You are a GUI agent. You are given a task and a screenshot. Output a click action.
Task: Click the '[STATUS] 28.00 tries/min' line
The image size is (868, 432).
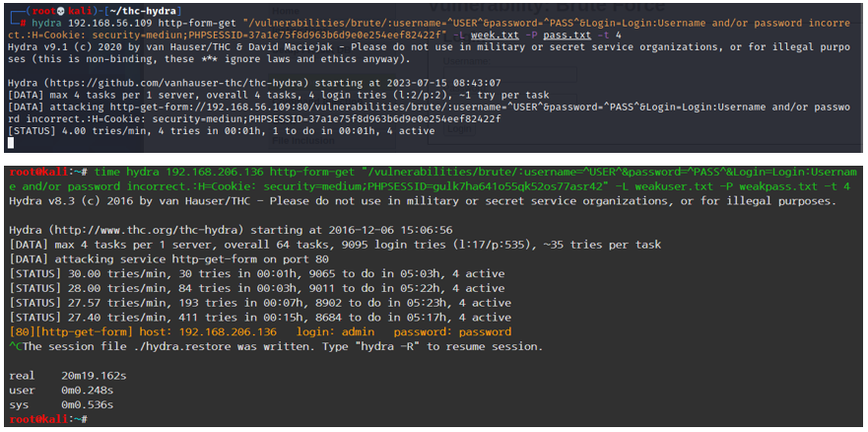pos(257,288)
